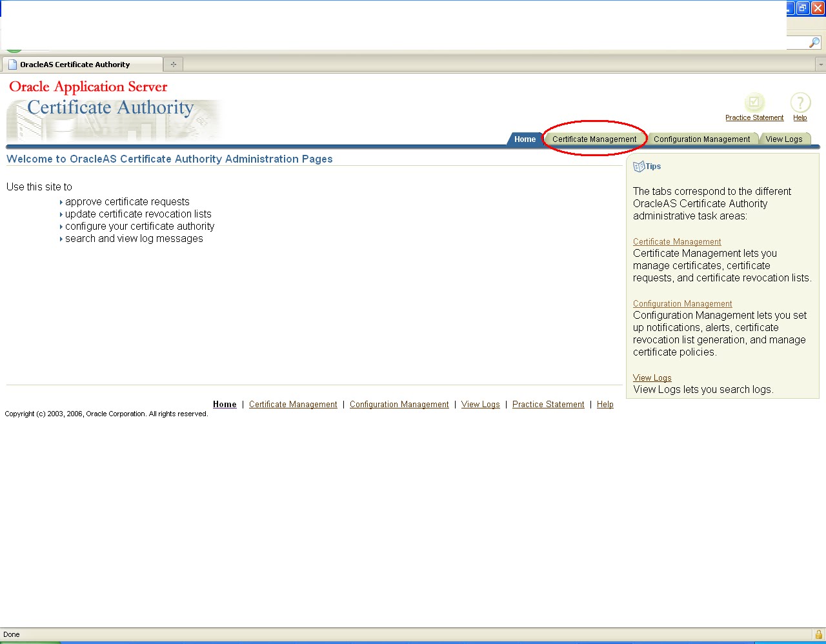Click the 'Done' status bar text

coord(12,634)
